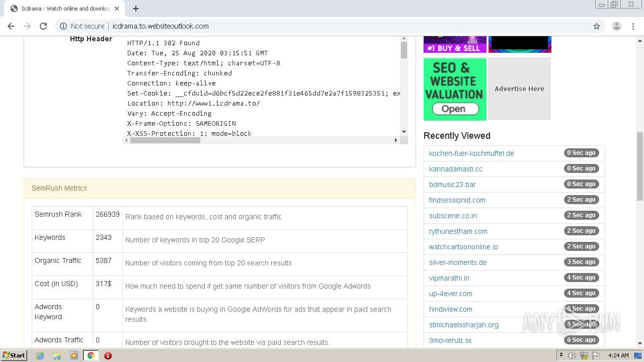Select the Organic Traffic value 5387

(104, 260)
